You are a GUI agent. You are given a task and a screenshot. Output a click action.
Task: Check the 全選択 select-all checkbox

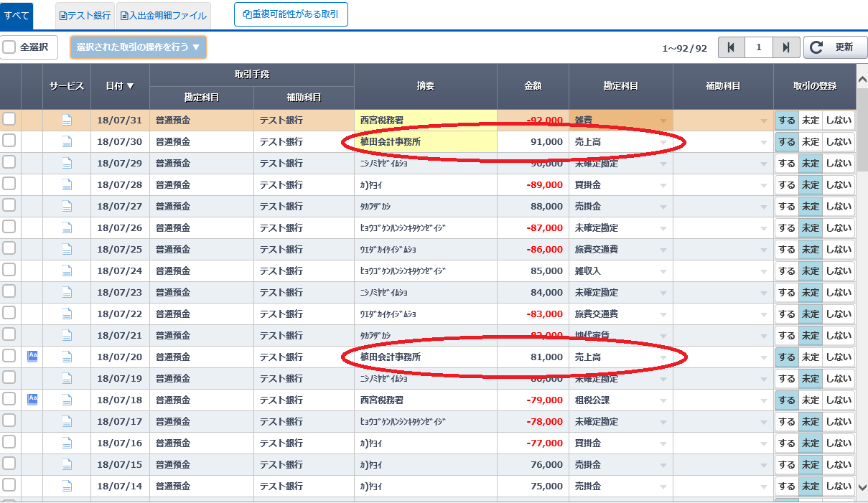pyautogui.click(x=9, y=47)
